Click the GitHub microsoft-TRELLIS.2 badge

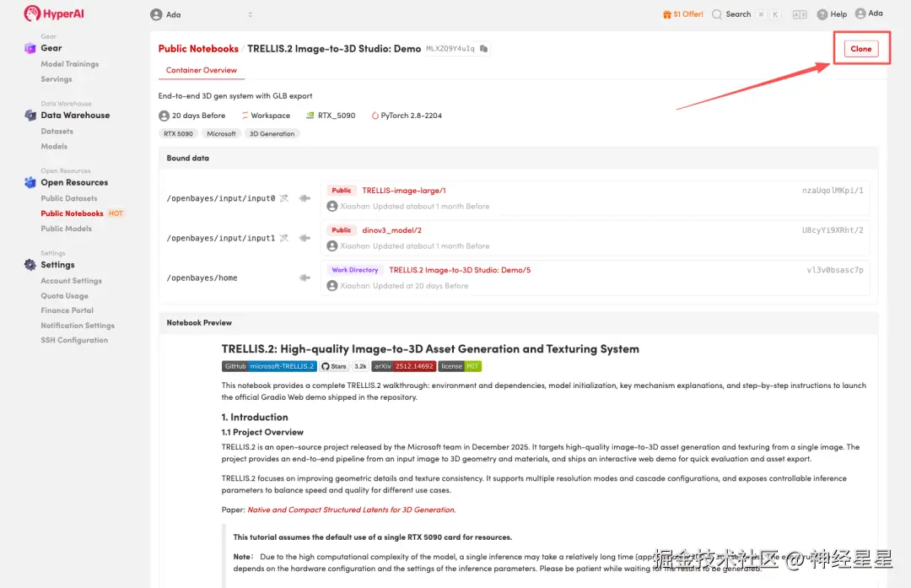[269, 367]
